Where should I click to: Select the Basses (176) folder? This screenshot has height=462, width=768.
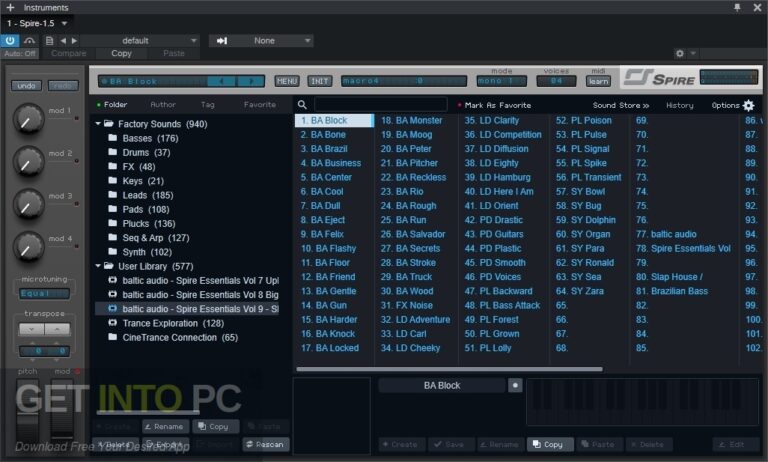coord(144,138)
